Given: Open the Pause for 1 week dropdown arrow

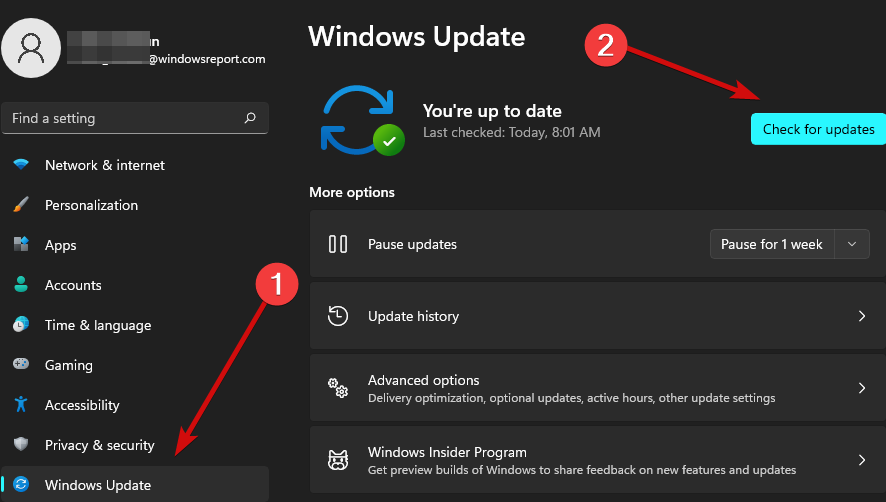Looking at the screenshot, I should point(852,244).
